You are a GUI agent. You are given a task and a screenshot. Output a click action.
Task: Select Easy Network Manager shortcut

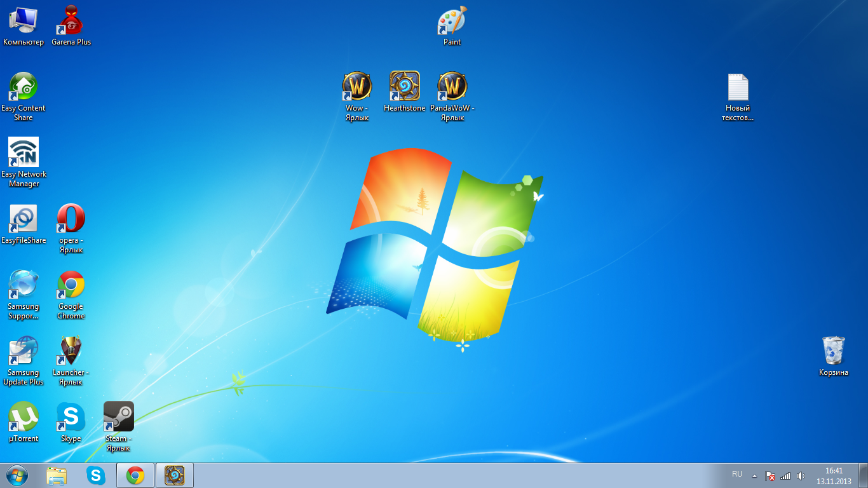pos(24,163)
